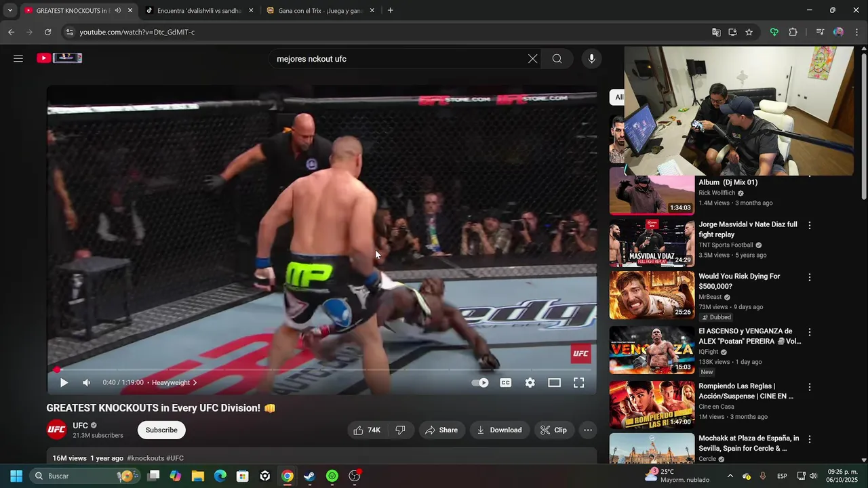868x488 pixels.
Task: Run search with the magnifier button
Action: coord(557,59)
